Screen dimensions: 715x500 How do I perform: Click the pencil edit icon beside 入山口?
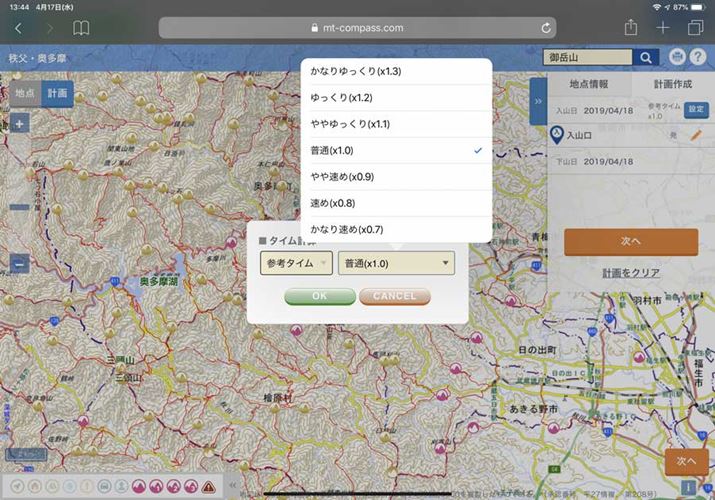(x=696, y=134)
